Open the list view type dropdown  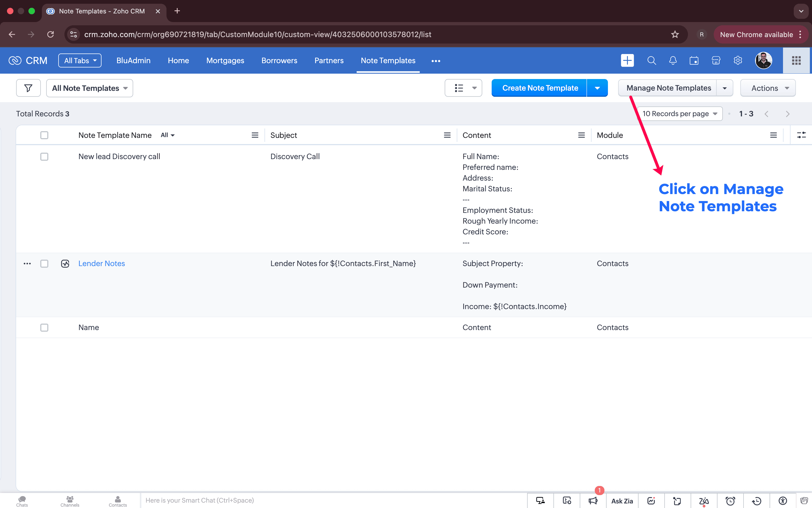point(463,88)
